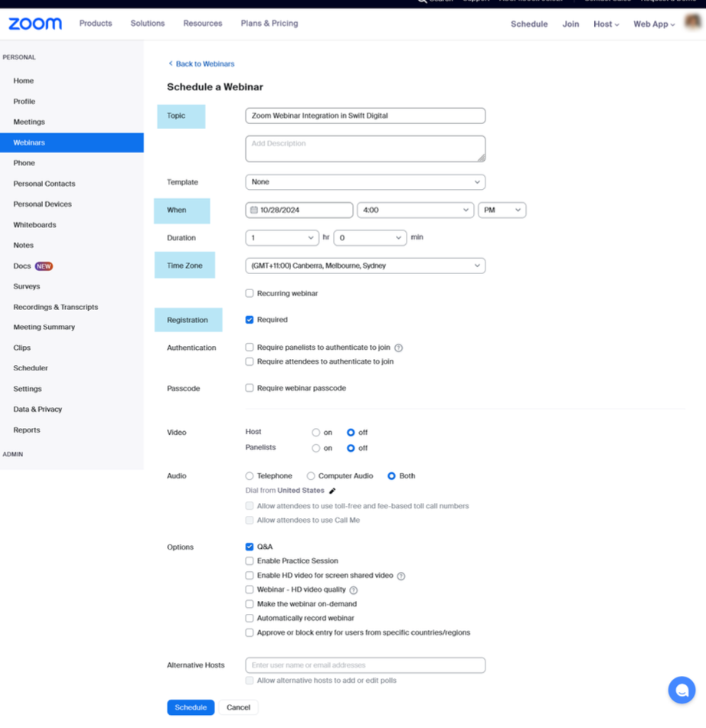Check Automatically record webinar
Viewport: 706px width, 728px height.
click(x=250, y=619)
